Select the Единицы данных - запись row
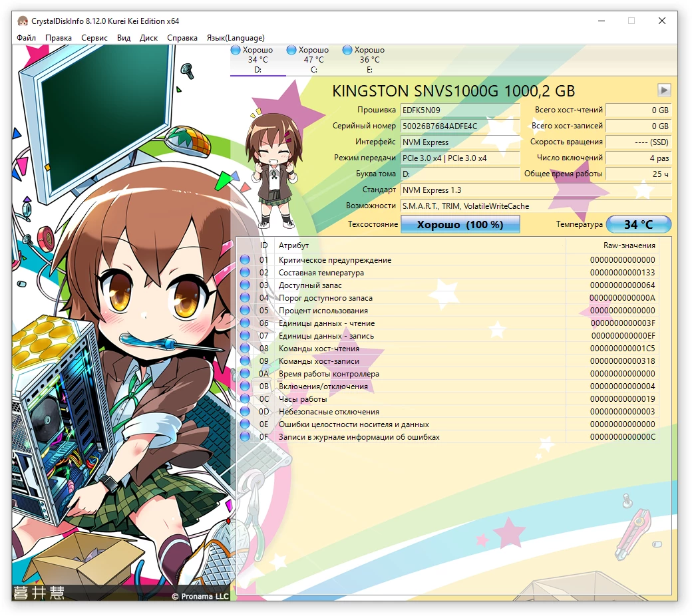Image resolution: width=692 pixels, height=616 pixels. coord(448,336)
